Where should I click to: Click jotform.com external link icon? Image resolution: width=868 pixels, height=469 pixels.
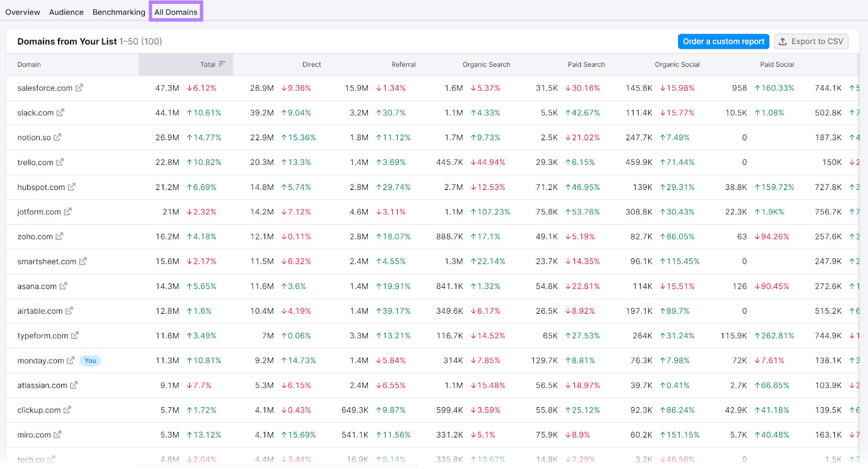point(68,212)
